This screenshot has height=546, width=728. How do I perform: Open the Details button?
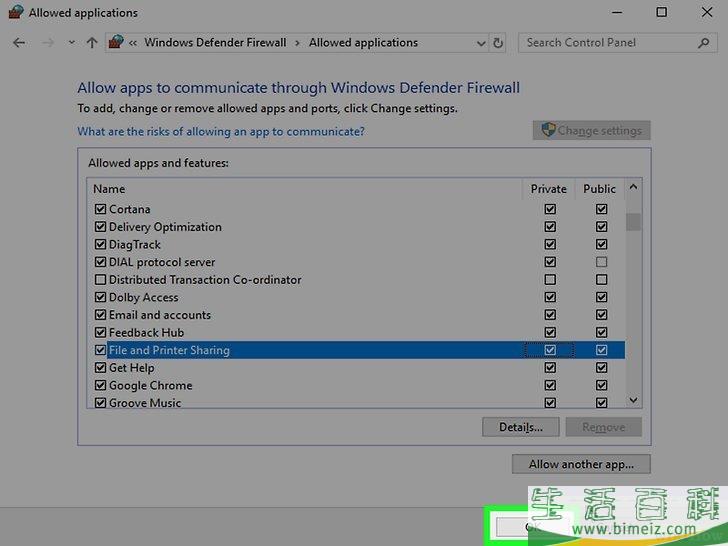coord(520,427)
